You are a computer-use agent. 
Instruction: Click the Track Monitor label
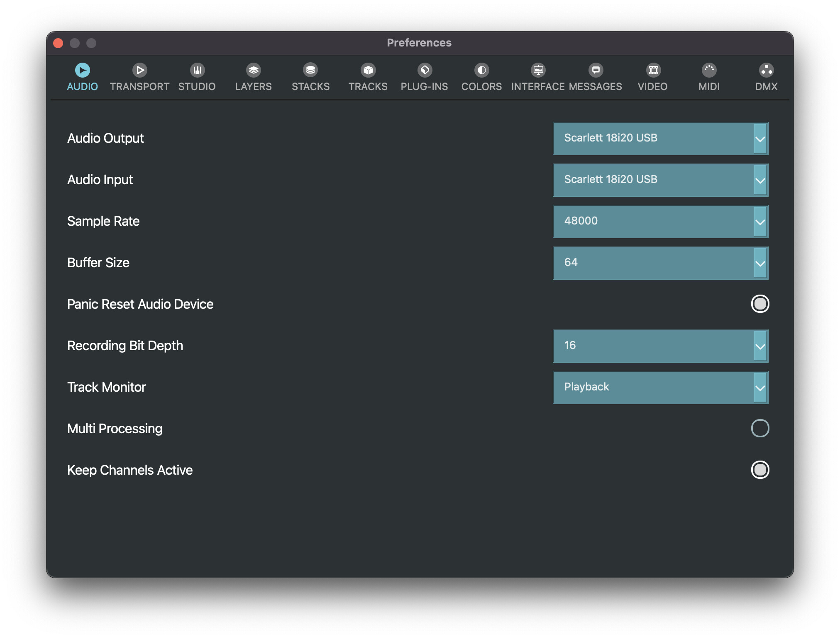107,387
